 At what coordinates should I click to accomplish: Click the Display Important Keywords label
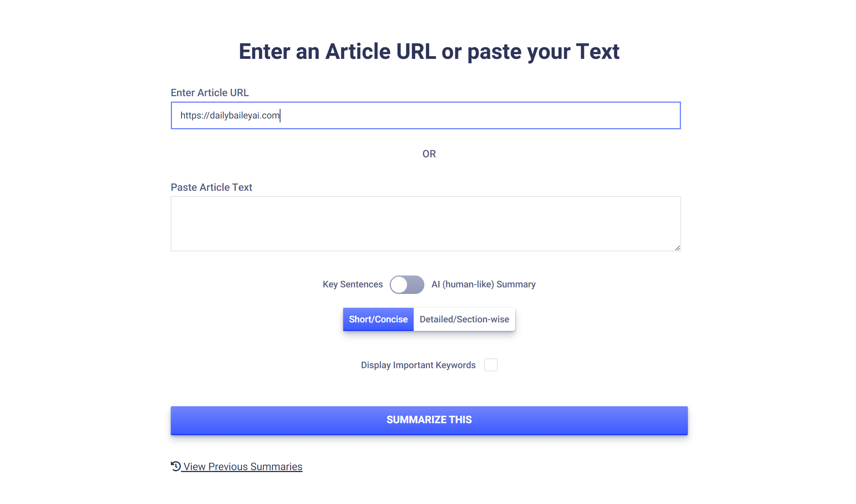[418, 365]
